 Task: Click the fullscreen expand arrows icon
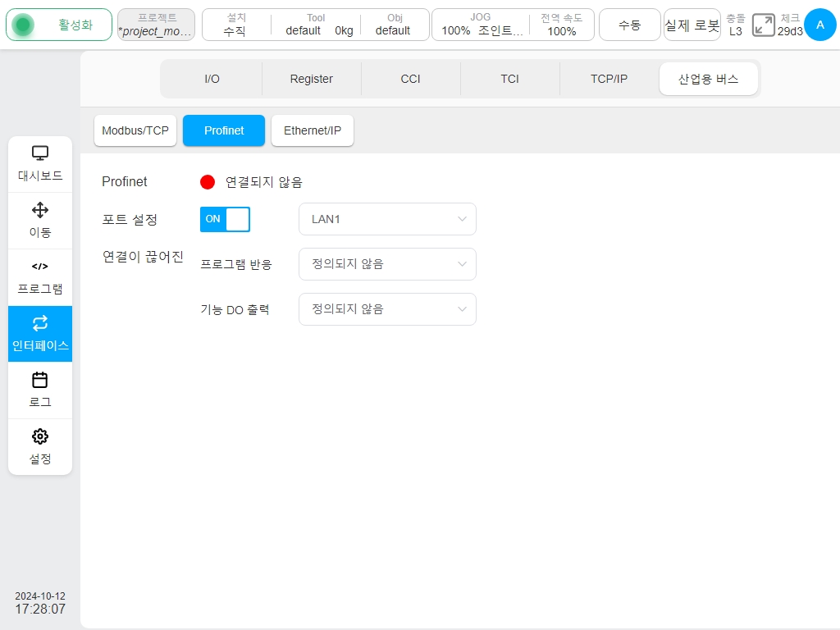[x=764, y=25]
